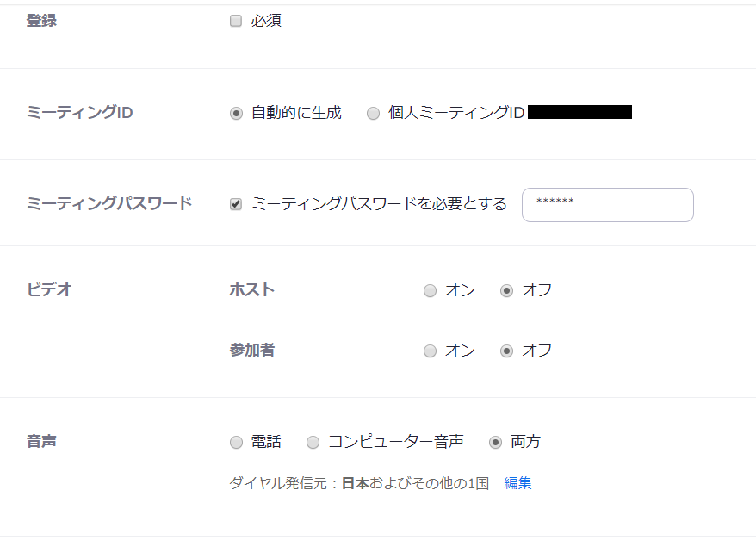This screenshot has width=756, height=540.
Task: Choose 電話 audio radio button
Action: (x=236, y=442)
